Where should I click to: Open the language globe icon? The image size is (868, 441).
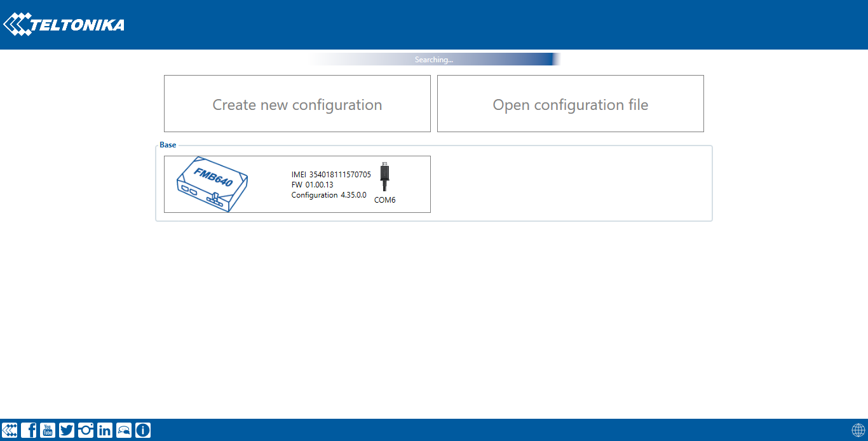858,430
